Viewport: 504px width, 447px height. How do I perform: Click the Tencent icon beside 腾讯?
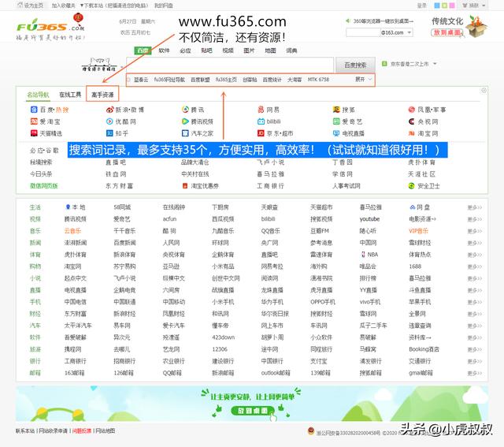pyautogui.click(x=186, y=110)
